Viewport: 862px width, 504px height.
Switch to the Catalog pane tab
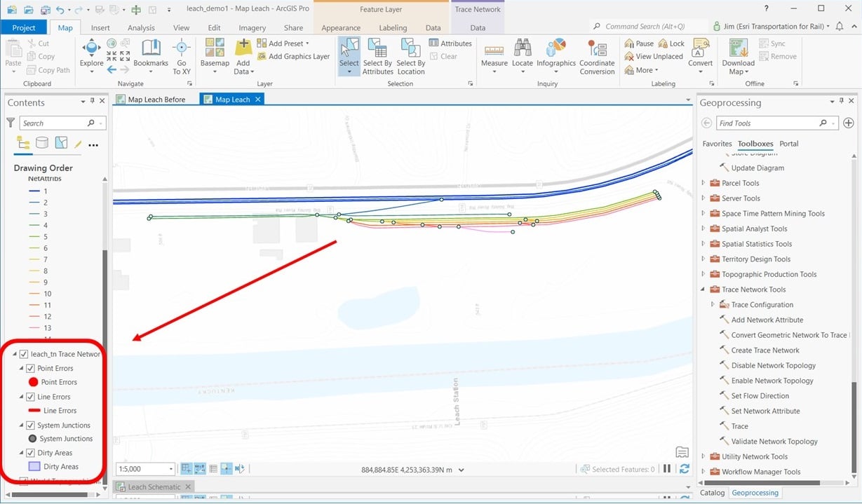click(x=712, y=493)
